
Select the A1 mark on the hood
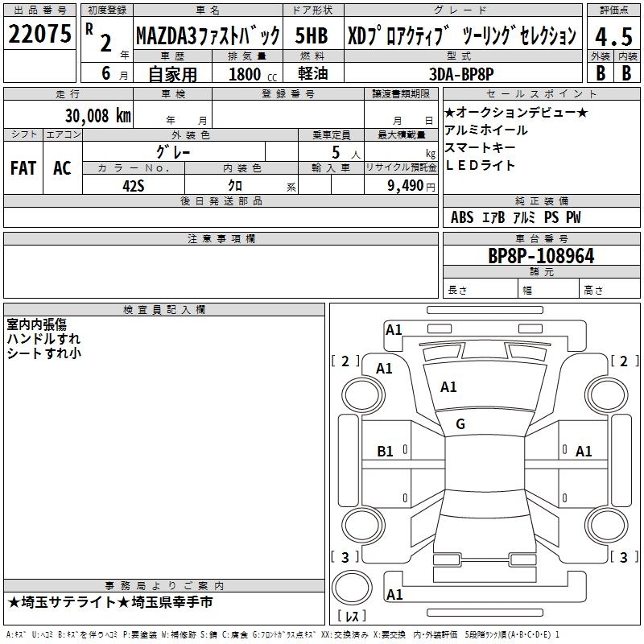(448, 387)
